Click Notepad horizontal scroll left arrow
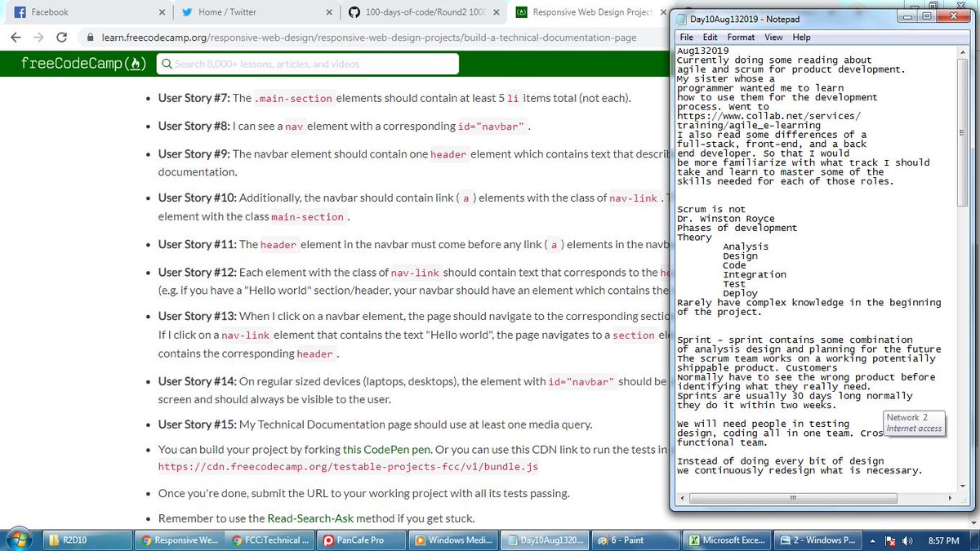Screen dimensions: 980x551 [x=683, y=498]
